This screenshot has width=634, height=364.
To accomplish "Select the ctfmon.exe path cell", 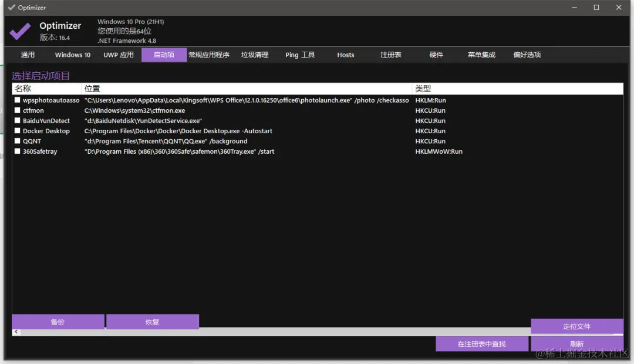I will tap(134, 110).
